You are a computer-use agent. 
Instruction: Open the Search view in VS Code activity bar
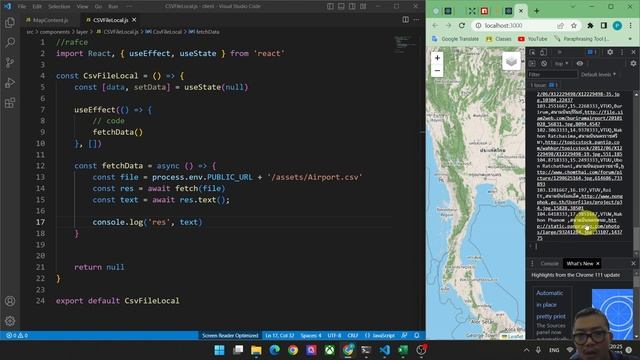(x=10, y=42)
